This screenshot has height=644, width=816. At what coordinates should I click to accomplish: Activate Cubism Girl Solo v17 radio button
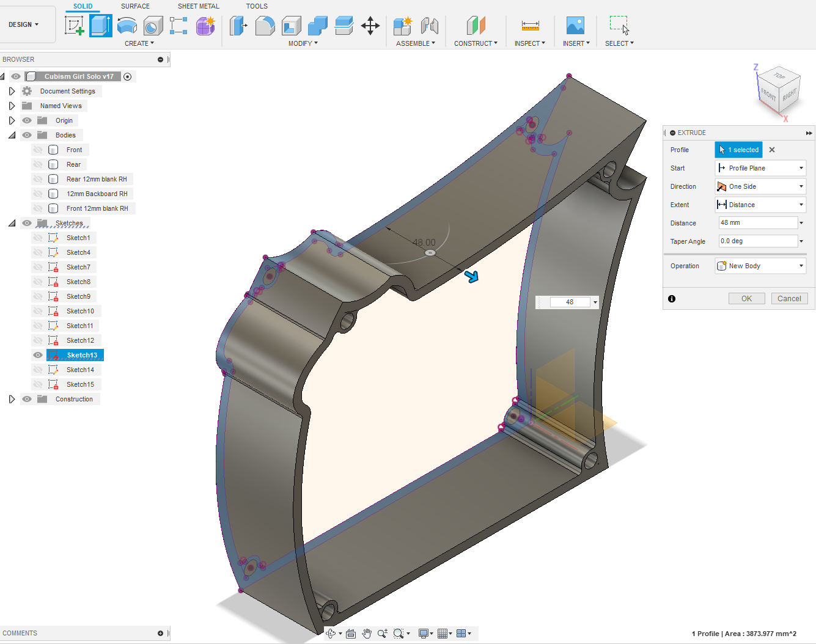click(128, 76)
